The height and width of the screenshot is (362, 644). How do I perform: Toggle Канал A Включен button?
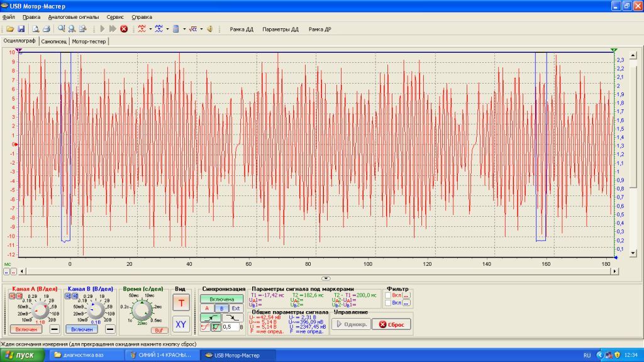pos(26,329)
